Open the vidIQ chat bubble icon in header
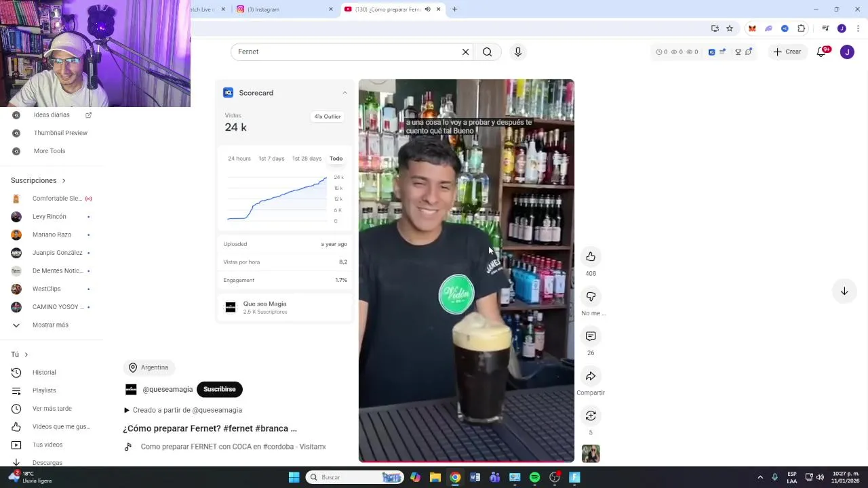 [749, 52]
